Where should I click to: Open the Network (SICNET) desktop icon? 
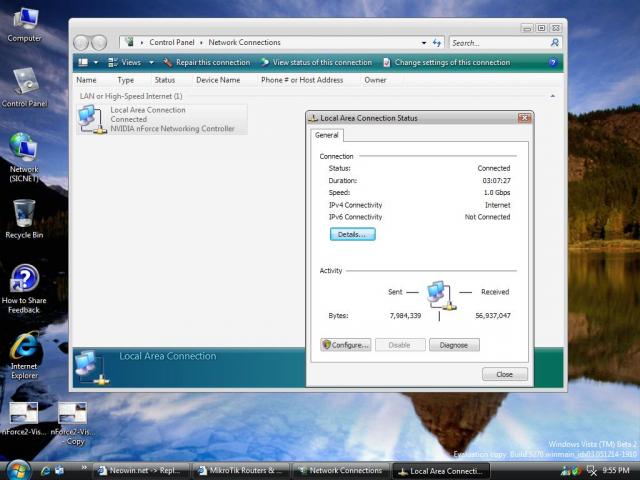point(24,157)
